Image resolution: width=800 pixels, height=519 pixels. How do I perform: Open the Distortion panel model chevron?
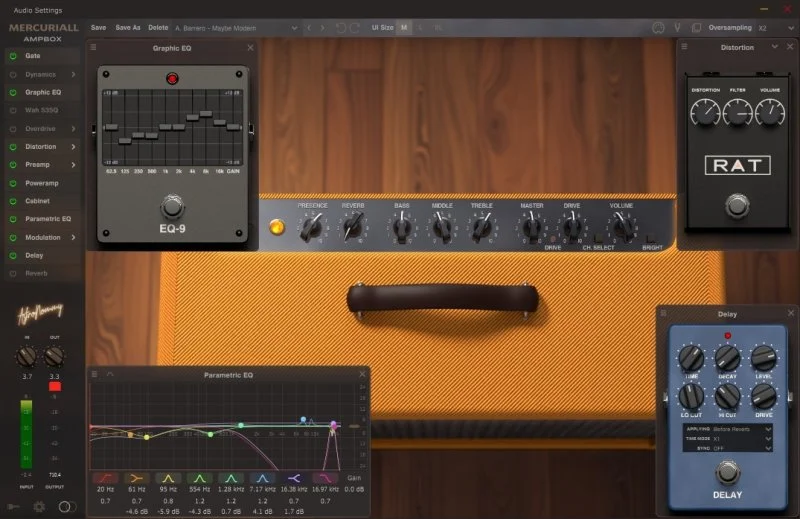point(774,46)
